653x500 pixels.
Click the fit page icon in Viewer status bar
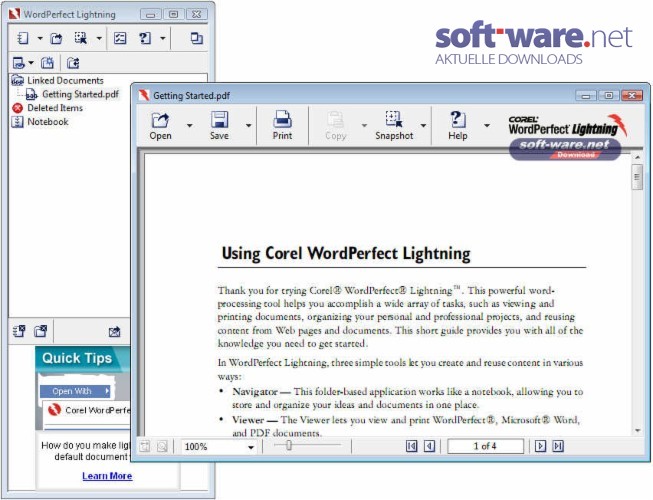[x=145, y=447]
